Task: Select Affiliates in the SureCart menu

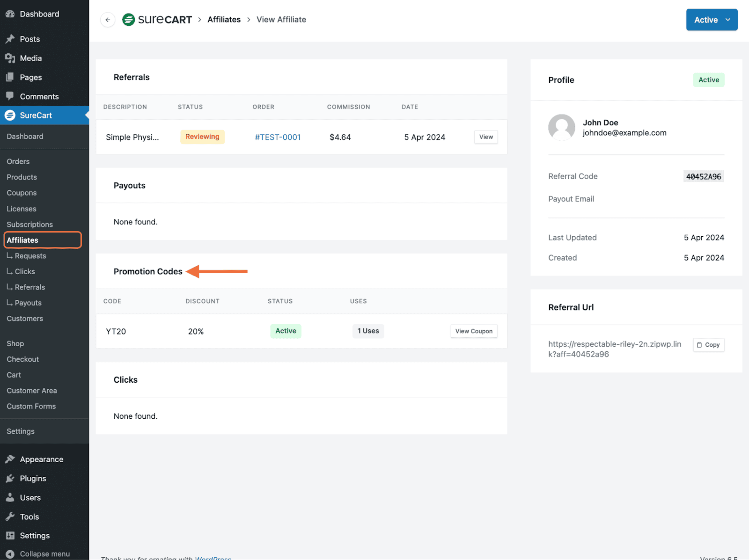Action: point(22,240)
